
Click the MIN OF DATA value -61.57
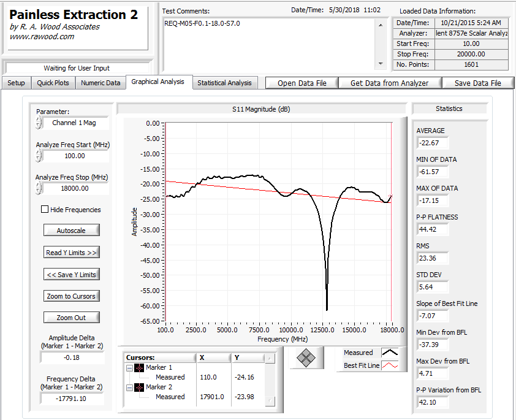tap(433, 172)
